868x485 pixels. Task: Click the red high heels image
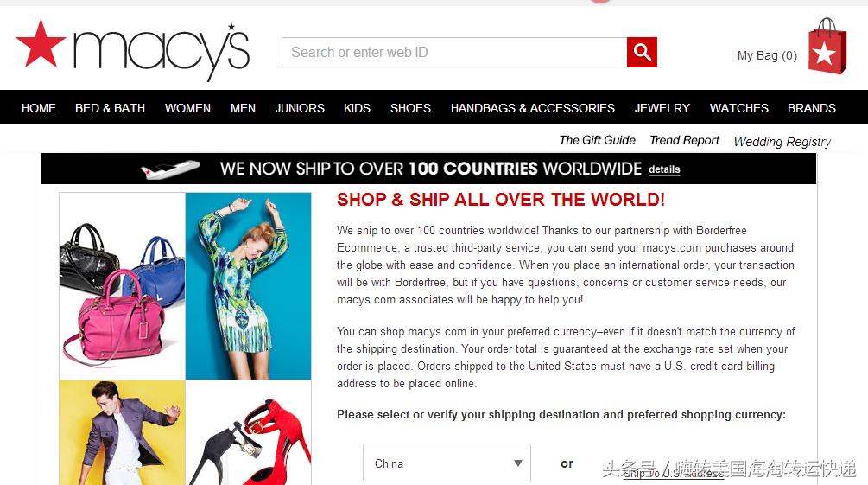pos(249,432)
